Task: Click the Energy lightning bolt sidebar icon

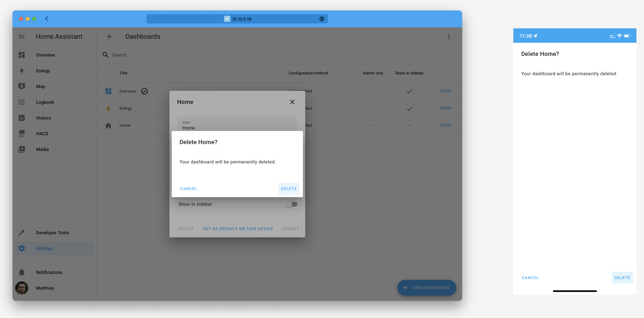Action: pos(22,71)
